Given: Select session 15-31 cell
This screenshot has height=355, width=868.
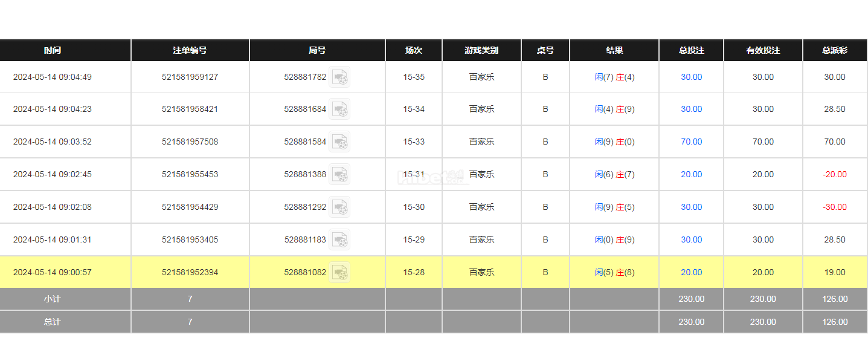Looking at the screenshot, I should [x=414, y=174].
